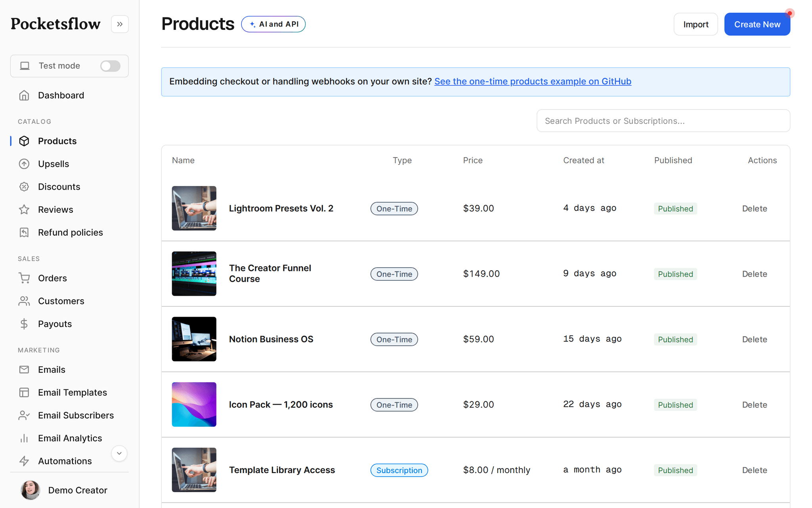The height and width of the screenshot is (508, 812).
Task: Open the Upsells menu item
Action: [x=54, y=164]
